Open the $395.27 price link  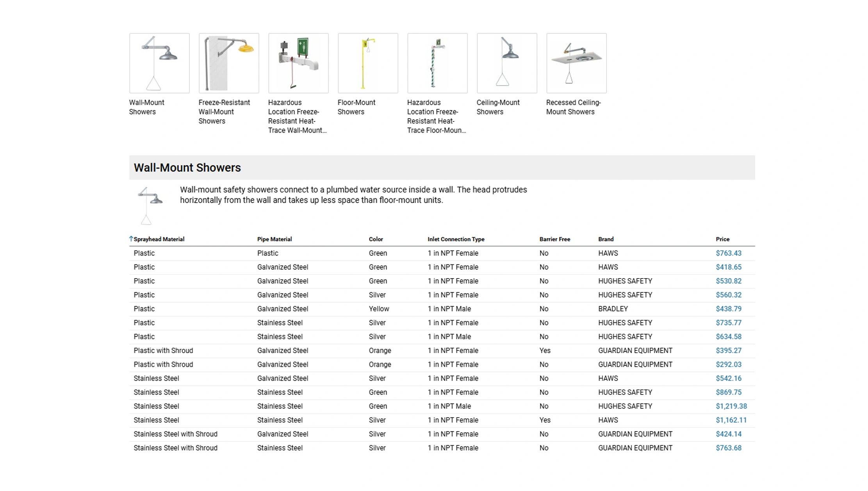pyautogui.click(x=729, y=350)
